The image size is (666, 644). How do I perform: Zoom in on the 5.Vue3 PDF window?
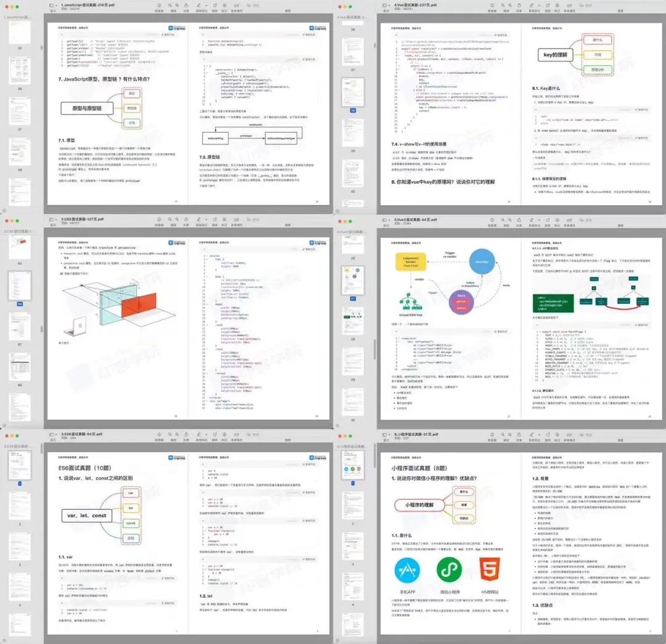click(510, 220)
